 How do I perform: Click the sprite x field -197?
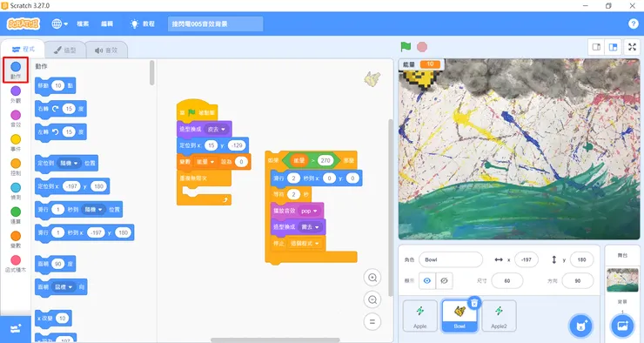527,259
